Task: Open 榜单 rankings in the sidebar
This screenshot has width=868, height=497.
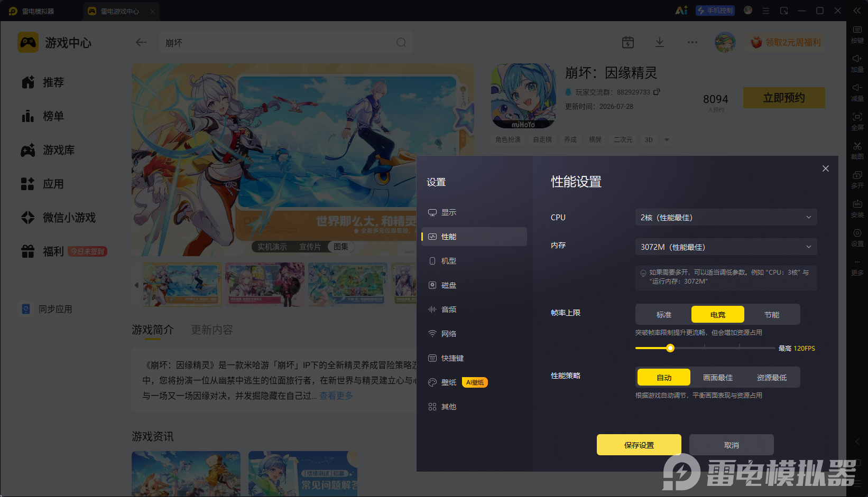Action: [43, 116]
